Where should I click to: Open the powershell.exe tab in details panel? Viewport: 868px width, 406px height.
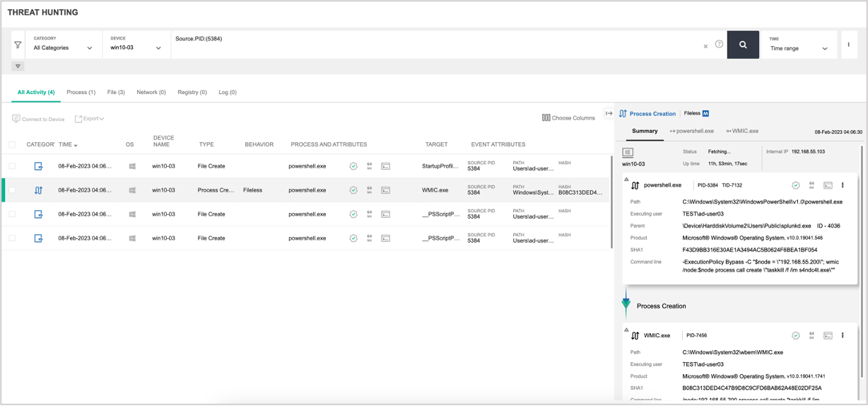(x=692, y=131)
